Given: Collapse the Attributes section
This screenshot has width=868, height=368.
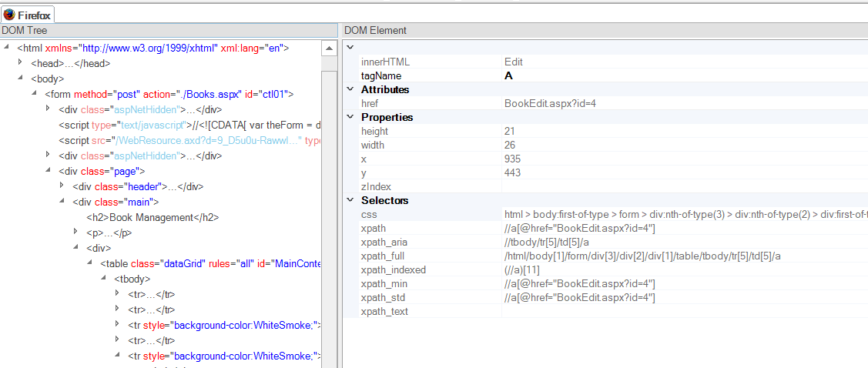Looking at the screenshot, I should 350,89.
